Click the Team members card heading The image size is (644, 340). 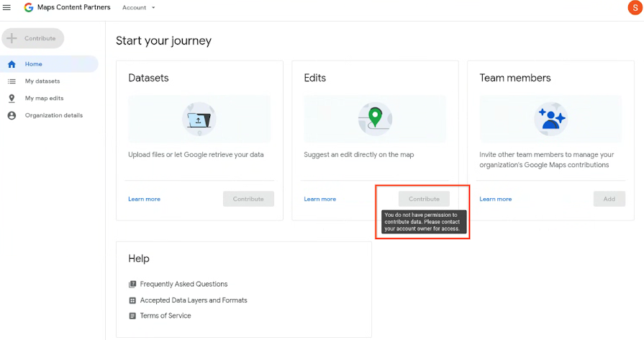click(x=515, y=78)
